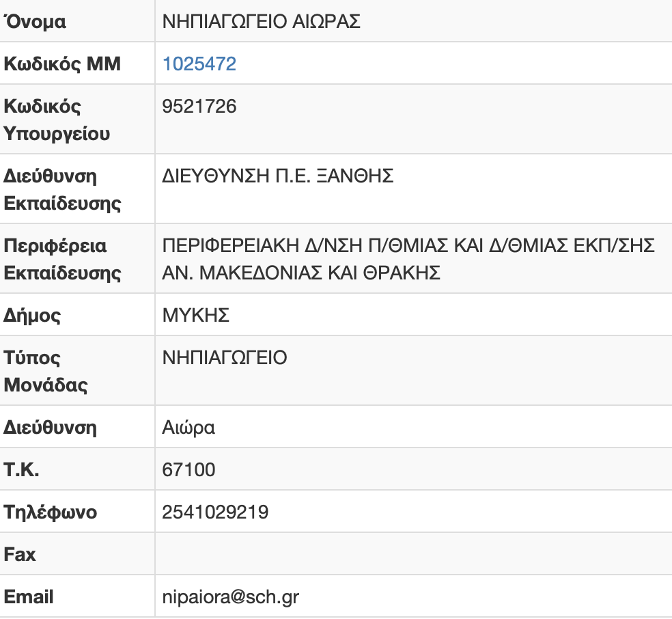Click the Όνομα row label
The height and width of the screenshot is (619, 672).
coord(36,22)
